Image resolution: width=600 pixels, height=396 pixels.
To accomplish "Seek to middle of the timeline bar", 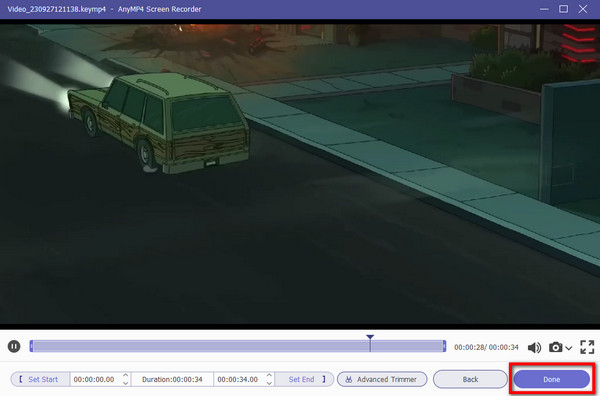I will coord(238,346).
